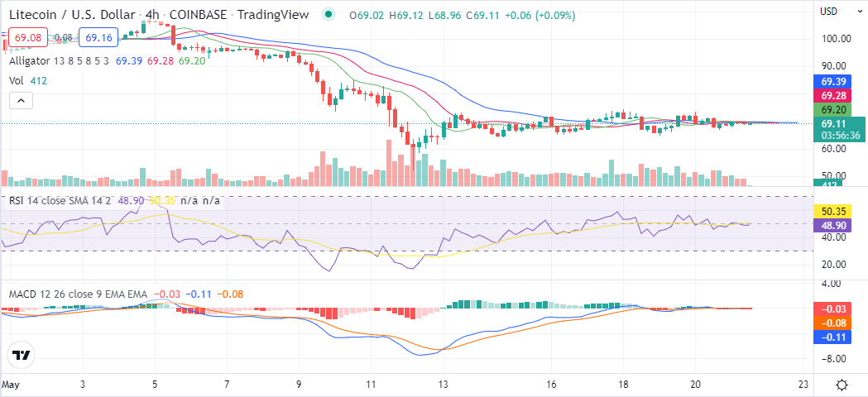Click the Alligator blue value 69.39 in legend
This screenshot has width=868, height=397.
pyautogui.click(x=130, y=60)
